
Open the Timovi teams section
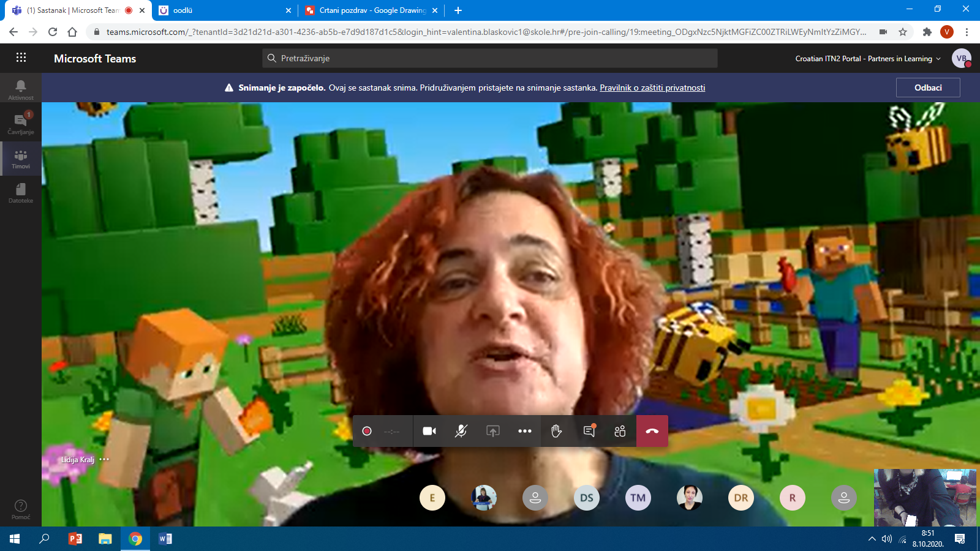tap(21, 159)
